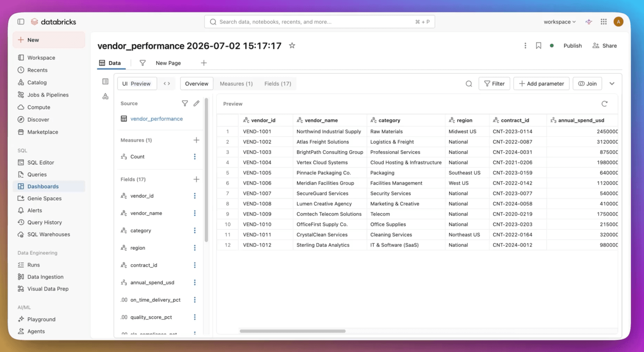
Task: Open the schema hierarchy icon in left rail
Action: click(105, 96)
